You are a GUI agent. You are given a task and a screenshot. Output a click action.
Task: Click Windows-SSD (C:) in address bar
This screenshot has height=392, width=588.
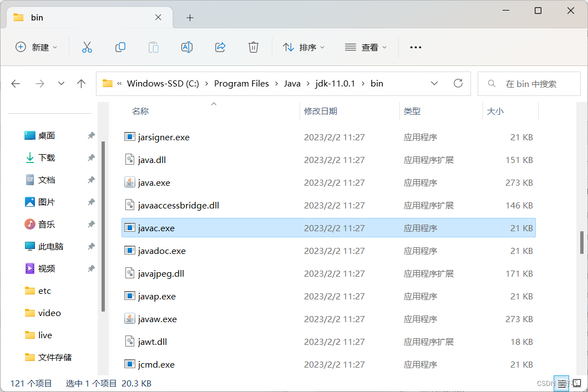click(163, 84)
